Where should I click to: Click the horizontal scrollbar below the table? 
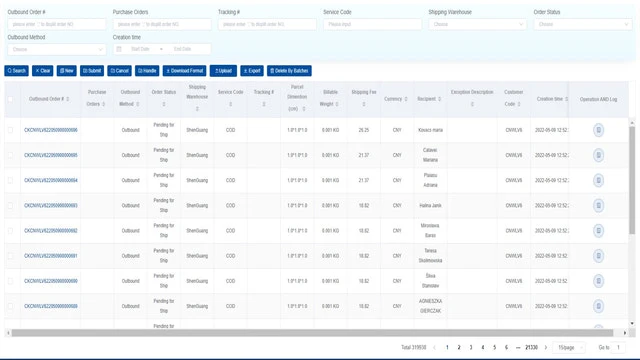312,333
